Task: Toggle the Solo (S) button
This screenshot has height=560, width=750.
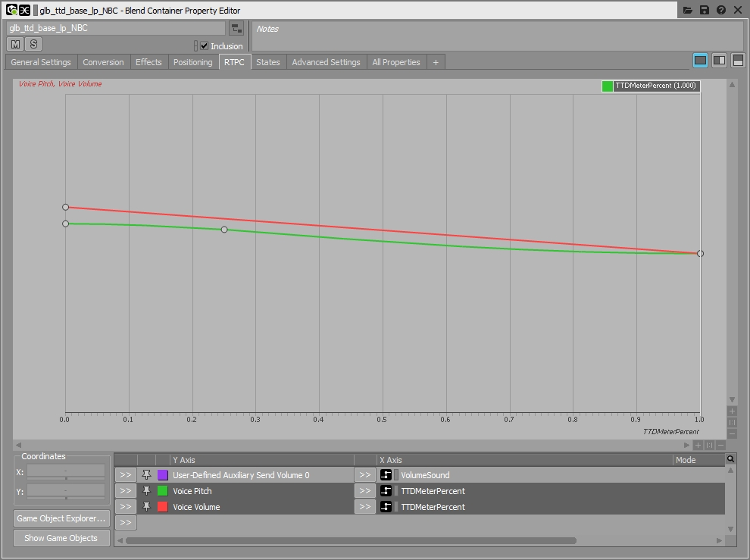Action: pos(33,45)
